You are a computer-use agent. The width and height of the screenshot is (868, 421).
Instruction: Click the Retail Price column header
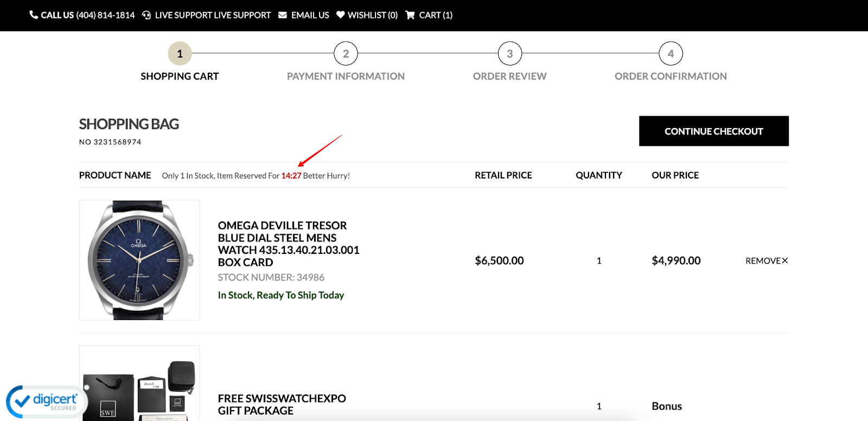[503, 175]
